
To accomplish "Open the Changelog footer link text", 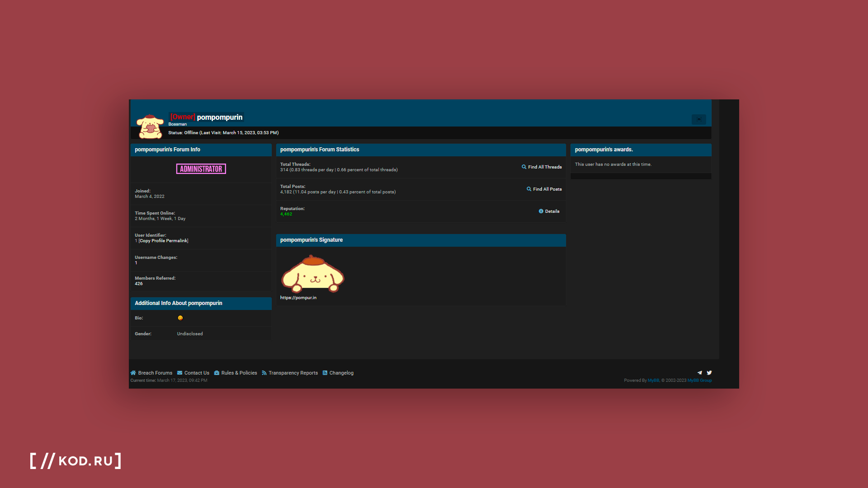I will (x=341, y=373).
